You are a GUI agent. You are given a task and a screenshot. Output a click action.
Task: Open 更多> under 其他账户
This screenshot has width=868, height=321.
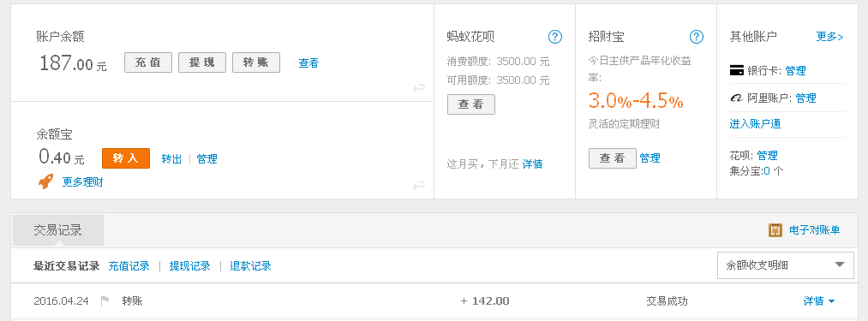(x=829, y=37)
